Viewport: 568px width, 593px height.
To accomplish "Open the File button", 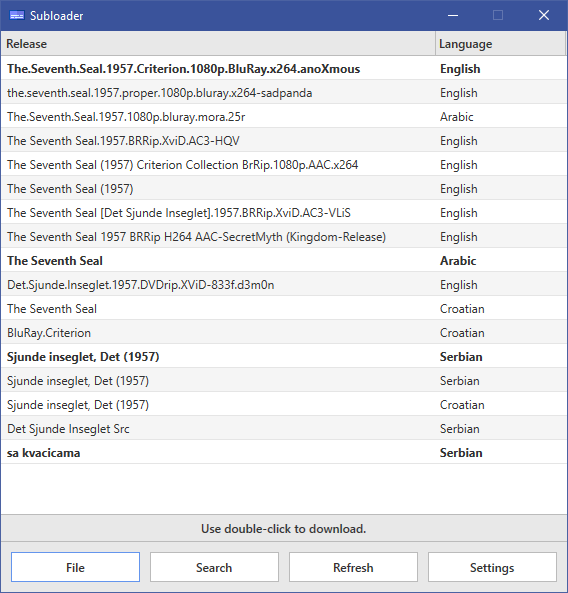I will [x=75, y=567].
